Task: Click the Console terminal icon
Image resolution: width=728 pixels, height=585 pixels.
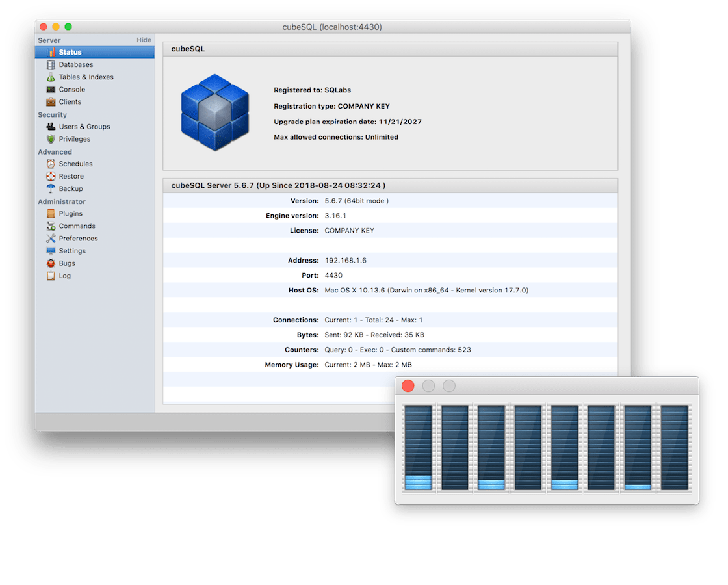Action: 51,90
